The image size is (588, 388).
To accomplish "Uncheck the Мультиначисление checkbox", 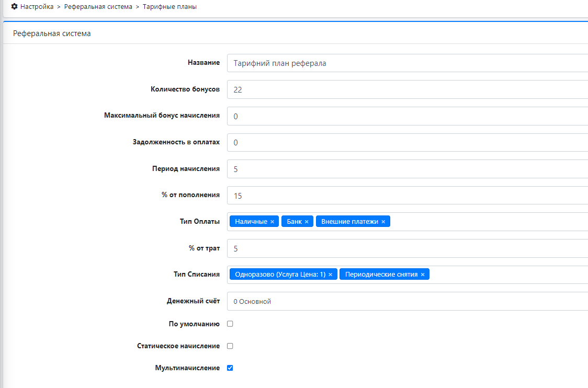I will point(230,368).
